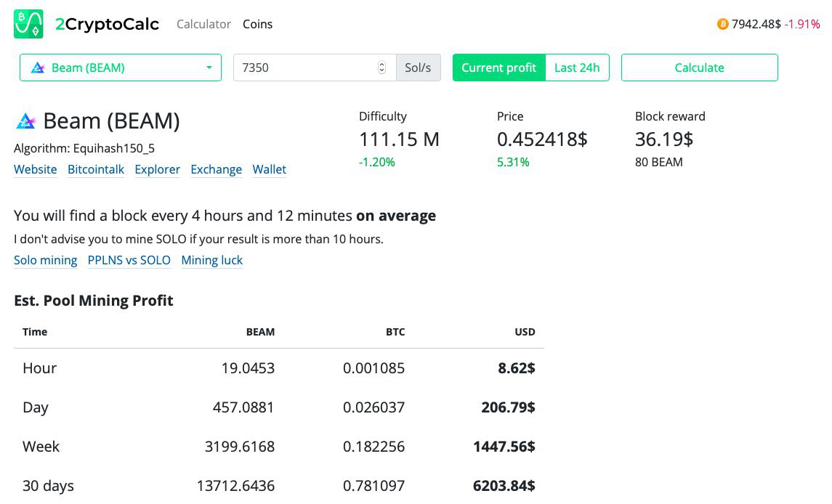Click the Time column header
The width and height of the screenshot is (832, 504).
click(x=35, y=332)
